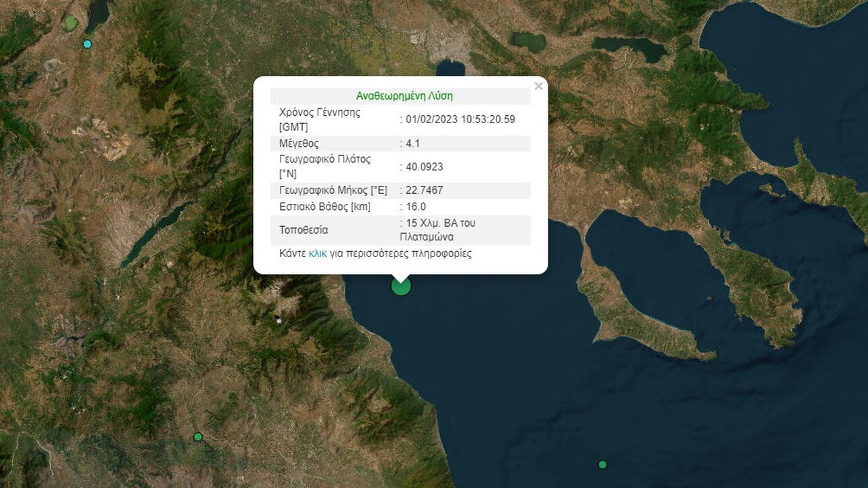Click the 'Γεωγραφικό Πλάτος [°N]' label
The image size is (868, 488).
click(325, 167)
